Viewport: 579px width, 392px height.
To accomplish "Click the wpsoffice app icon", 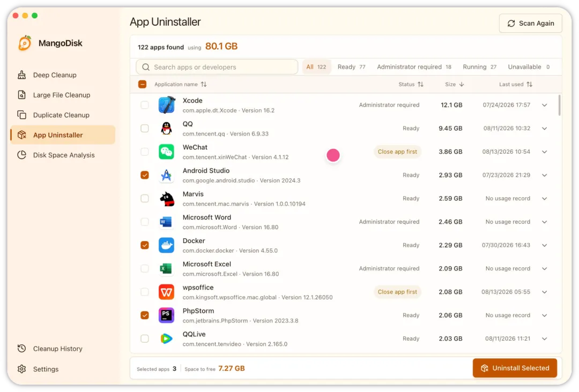I will 167,292.
